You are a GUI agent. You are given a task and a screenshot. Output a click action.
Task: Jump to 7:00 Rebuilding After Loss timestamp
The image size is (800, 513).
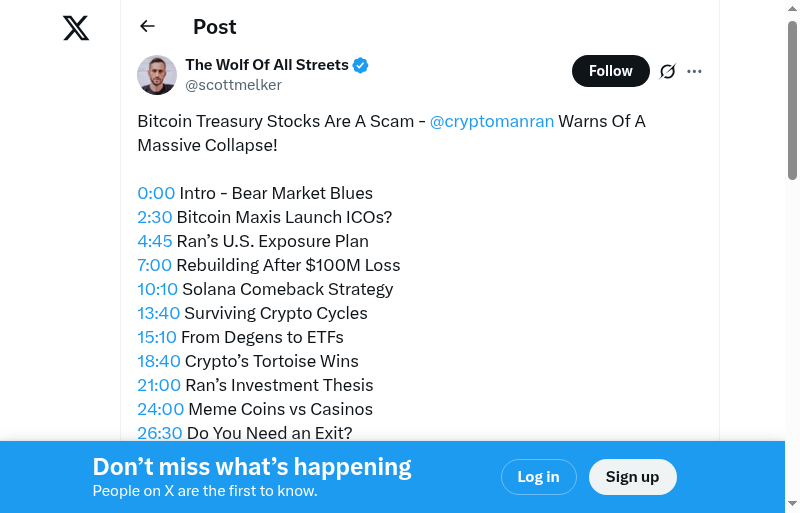point(155,265)
